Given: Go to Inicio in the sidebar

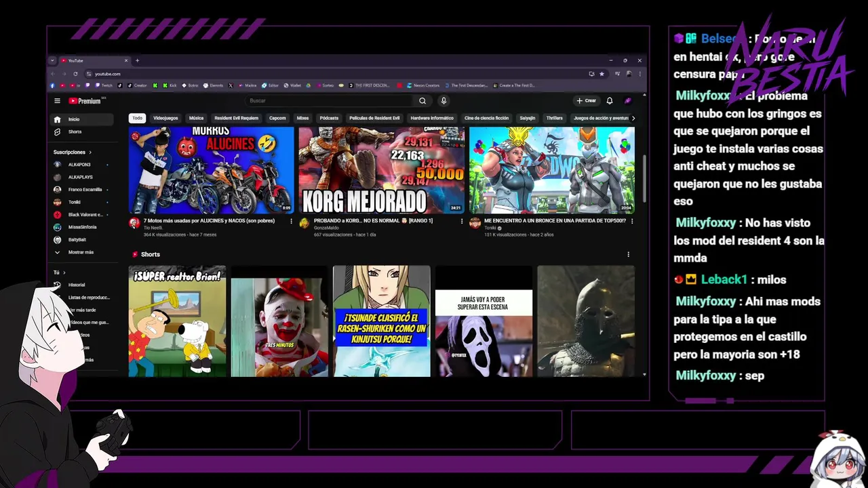Looking at the screenshot, I should click(x=83, y=119).
